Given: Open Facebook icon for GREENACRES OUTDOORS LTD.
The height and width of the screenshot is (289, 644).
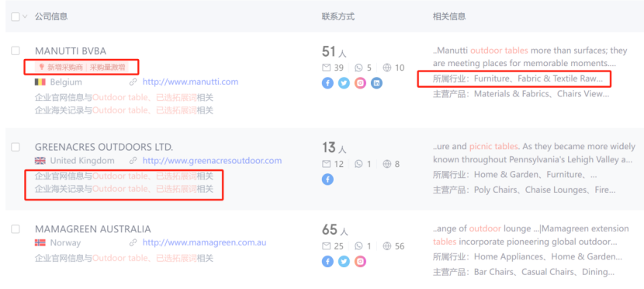Looking at the screenshot, I should [327, 179].
